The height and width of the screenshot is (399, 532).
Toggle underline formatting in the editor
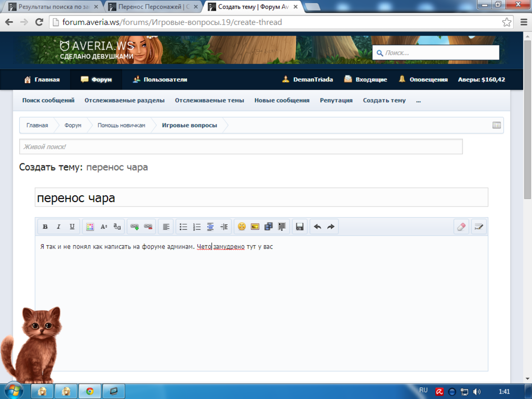(x=72, y=227)
